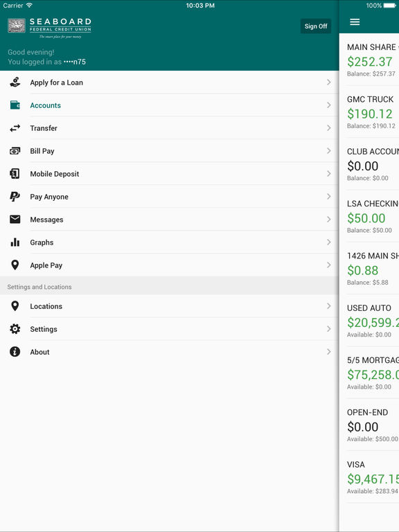This screenshot has width=399, height=532.
Task: Expand the Apple Pay row chevron
Action: click(x=328, y=265)
